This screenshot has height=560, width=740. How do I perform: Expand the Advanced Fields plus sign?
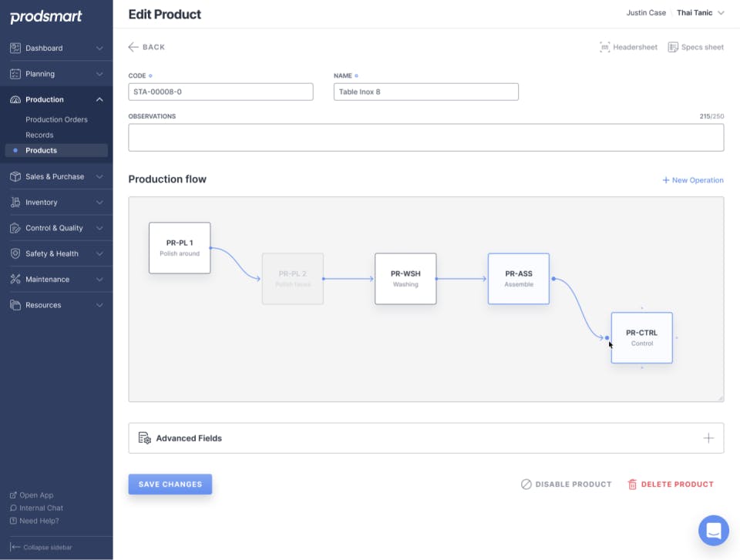[708, 438]
